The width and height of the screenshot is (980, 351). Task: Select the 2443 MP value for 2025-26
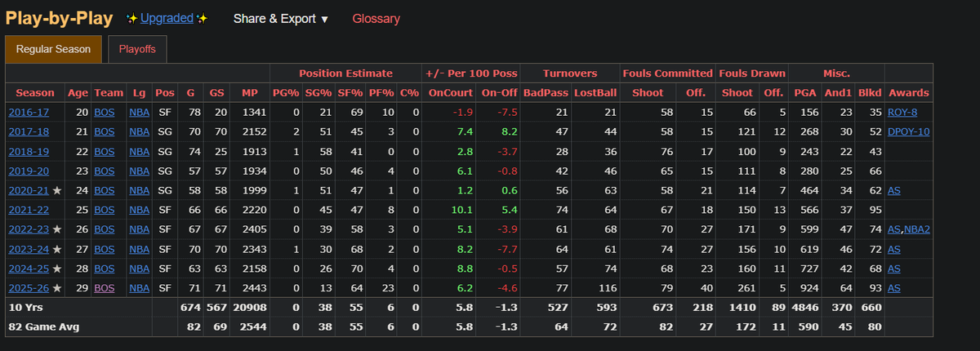[x=254, y=289]
